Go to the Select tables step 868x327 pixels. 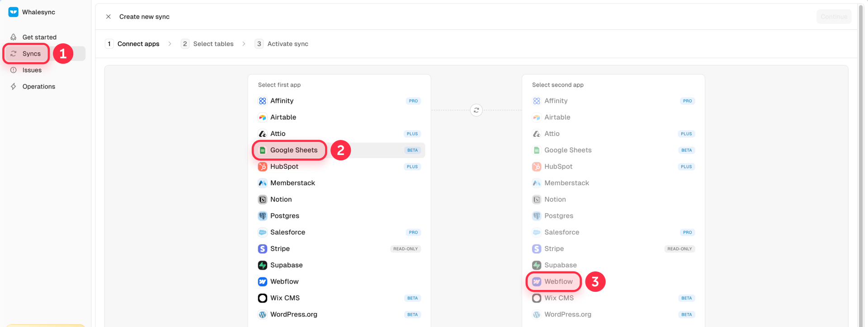tap(208, 44)
